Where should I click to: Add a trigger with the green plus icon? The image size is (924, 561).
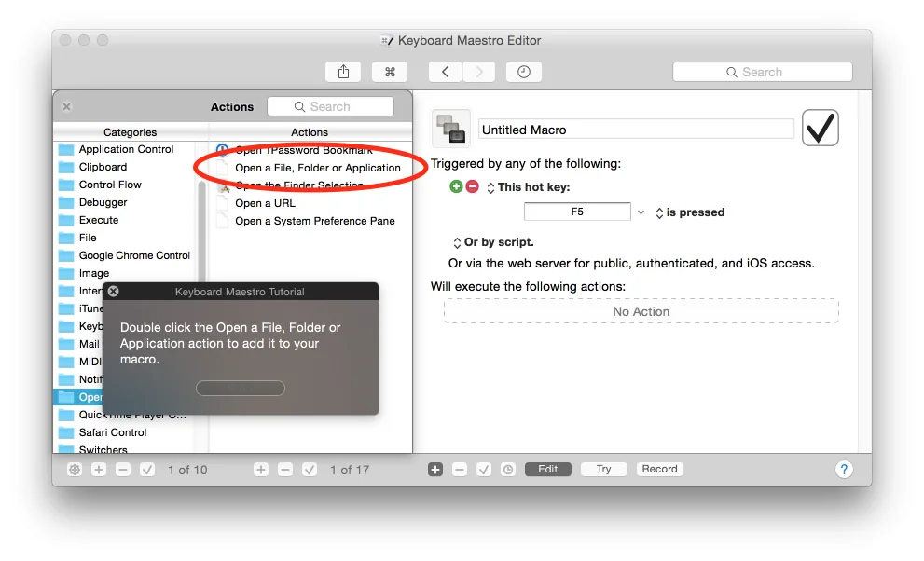pos(456,186)
